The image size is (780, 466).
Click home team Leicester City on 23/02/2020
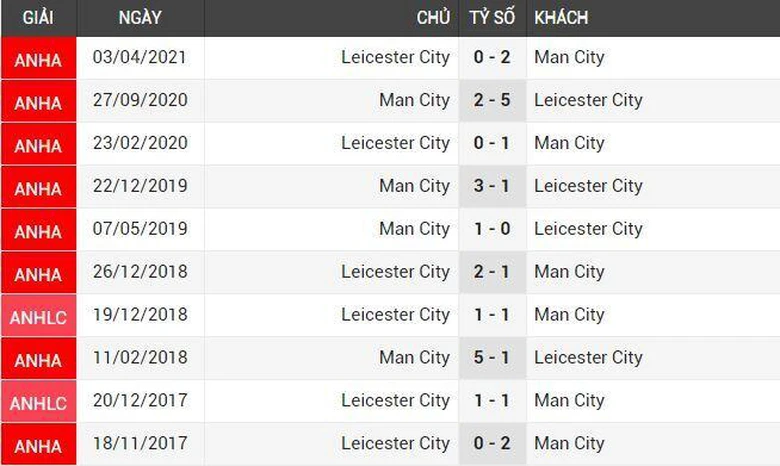click(x=395, y=144)
